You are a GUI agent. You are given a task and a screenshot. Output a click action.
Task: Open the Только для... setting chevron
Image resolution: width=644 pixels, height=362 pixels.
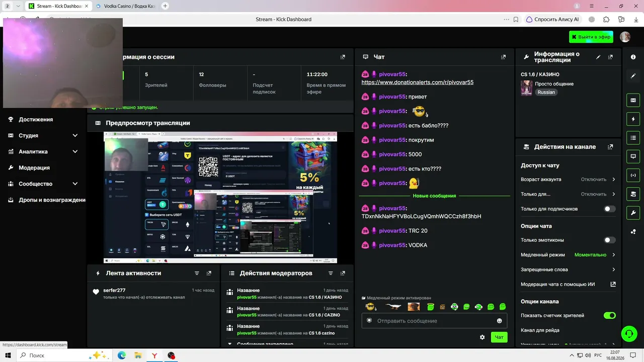pos(613,194)
